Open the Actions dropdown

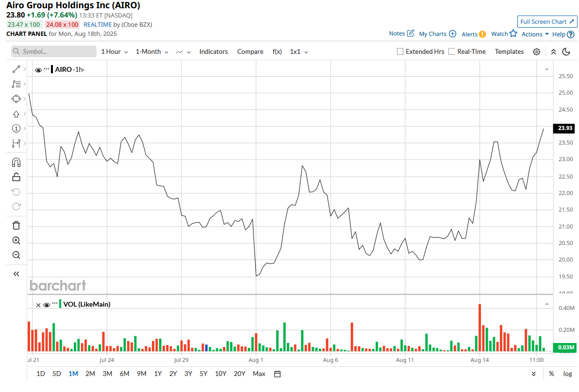(x=535, y=34)
